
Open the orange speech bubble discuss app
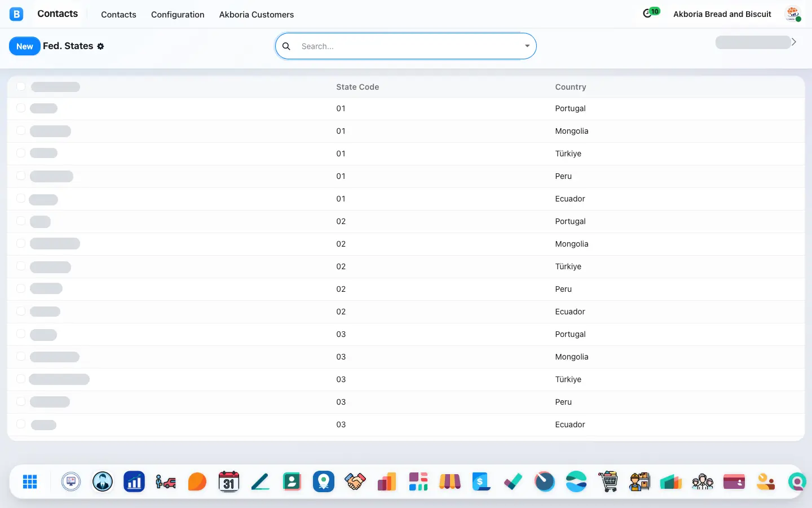coord(197,481)
